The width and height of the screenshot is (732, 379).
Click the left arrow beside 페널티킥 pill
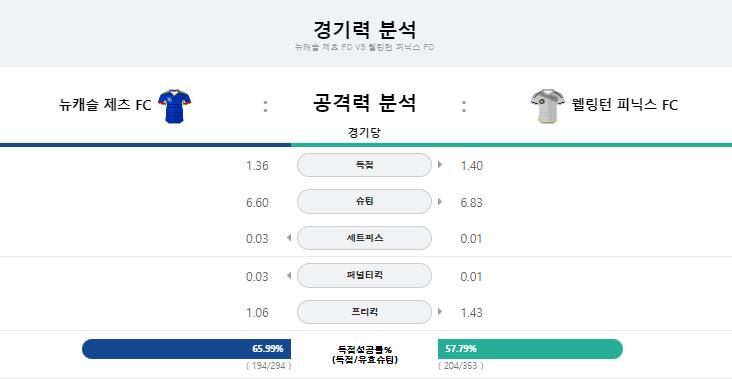tap(289, 276)
